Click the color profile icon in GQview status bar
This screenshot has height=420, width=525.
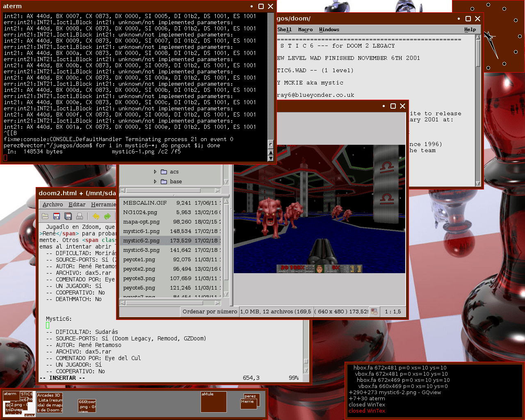(x=374, y=312)
